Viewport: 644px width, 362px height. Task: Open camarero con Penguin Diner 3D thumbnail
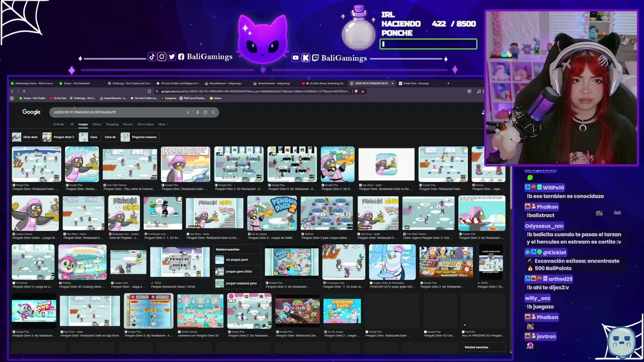point(200,311)
